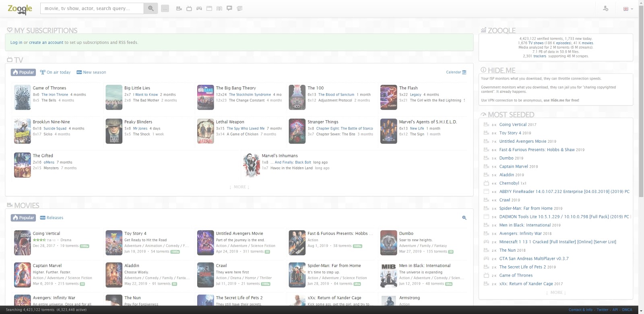The height and width of the screenshot is (314, 644).
Task: Open The Flash Legacy episode link
Action: click(416, 95)
